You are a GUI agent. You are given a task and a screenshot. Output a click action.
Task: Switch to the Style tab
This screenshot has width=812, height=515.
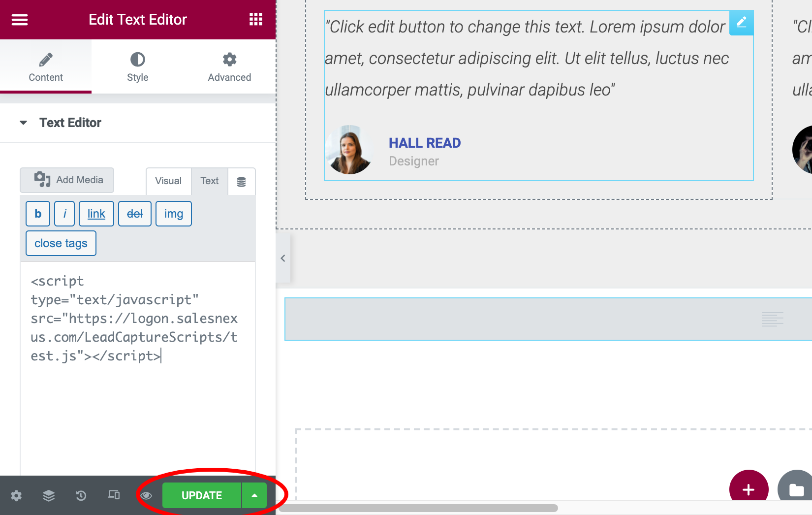137,66
